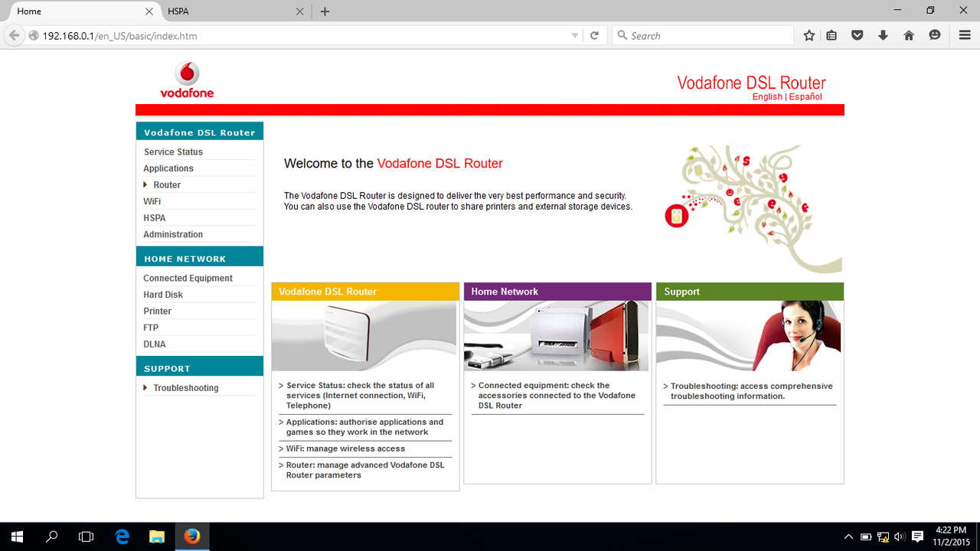The height and width of the screenshot is (551, 980).
Task: Expand the Troubleshooting sidebar item arrow
Action: (x=145, y=387)
